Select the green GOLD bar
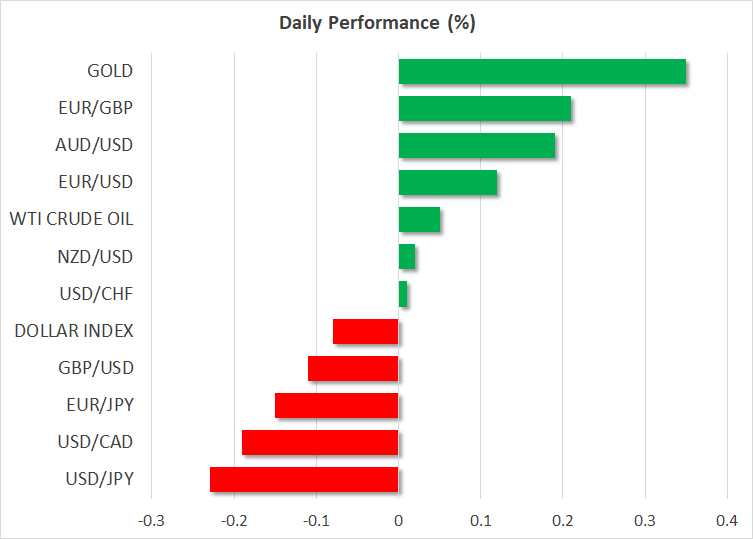The width and height of the screenshot is (753, 539). (542, 72)
